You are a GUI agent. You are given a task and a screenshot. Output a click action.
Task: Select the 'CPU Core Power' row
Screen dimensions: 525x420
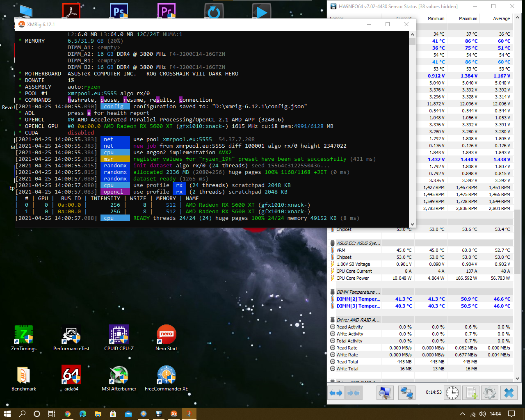coord(421,278)
